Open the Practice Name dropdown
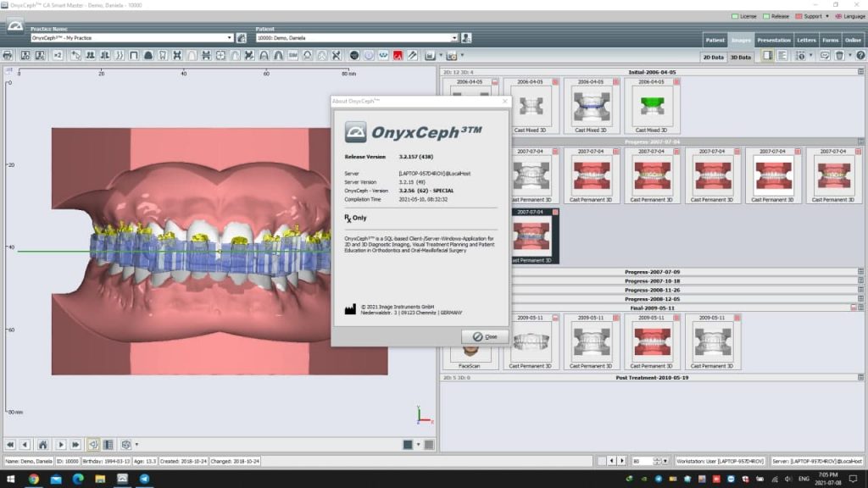This screenshot has width=868, height=488. [x=229, y=38]
